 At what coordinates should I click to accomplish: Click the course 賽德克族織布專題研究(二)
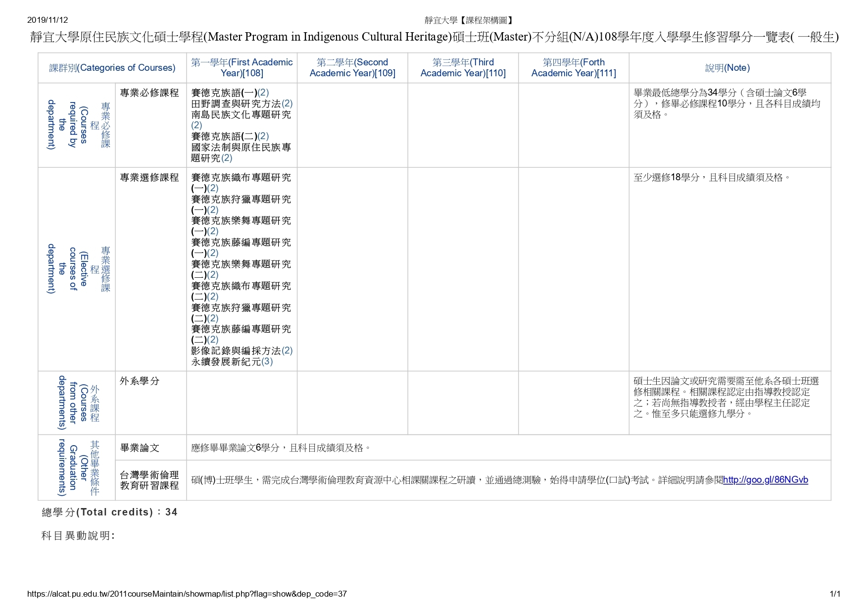pyautogui.click(x=241, y=291)
